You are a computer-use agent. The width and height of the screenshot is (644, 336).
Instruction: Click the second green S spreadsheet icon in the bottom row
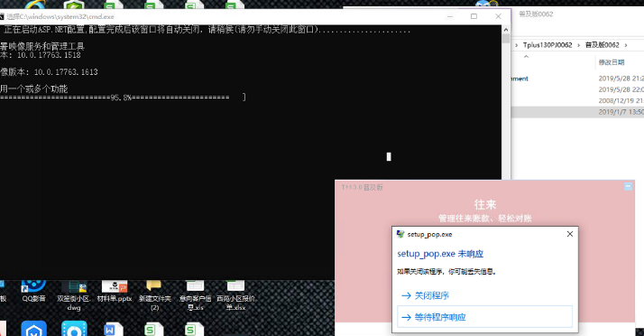click(x=194, y=329)
